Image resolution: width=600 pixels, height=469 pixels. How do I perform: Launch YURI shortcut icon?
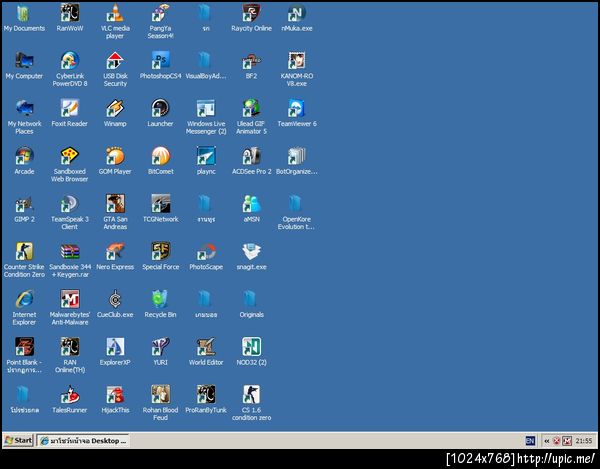click(160, 352)
